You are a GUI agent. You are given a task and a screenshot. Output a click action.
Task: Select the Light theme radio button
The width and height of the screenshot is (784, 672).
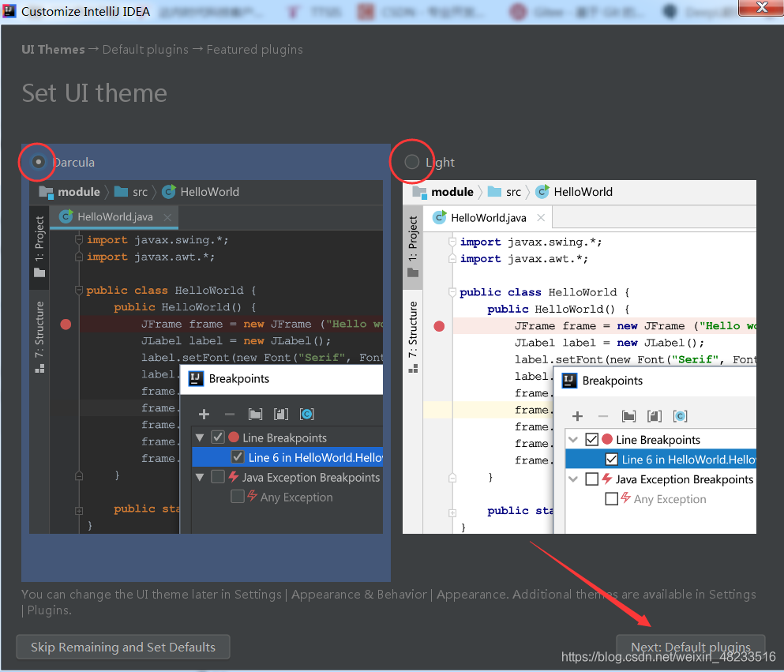click(411, 162)
